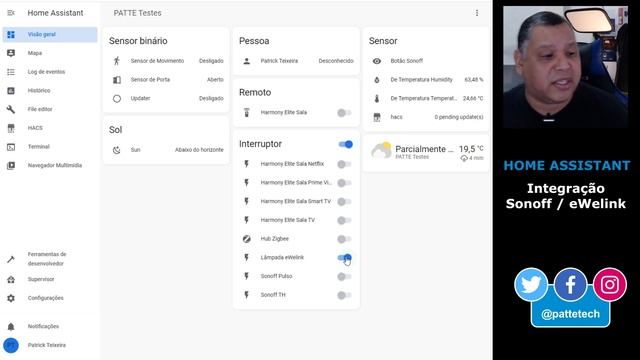The width and height of the screenshot is (640, 360).
Task: Open the Parcialmente weather card
Action: pos(426,152)
